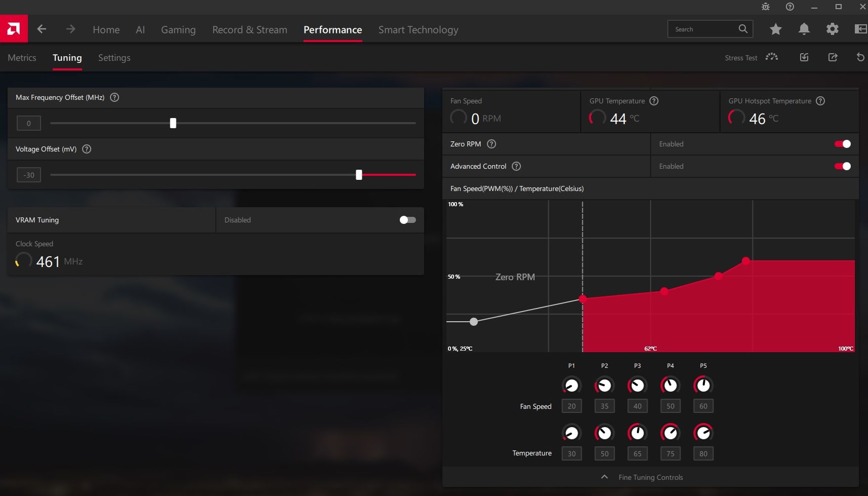Open the Metrics sub-tab
The height and width of the screenshot is (496, 868).
tap(22, 58)
